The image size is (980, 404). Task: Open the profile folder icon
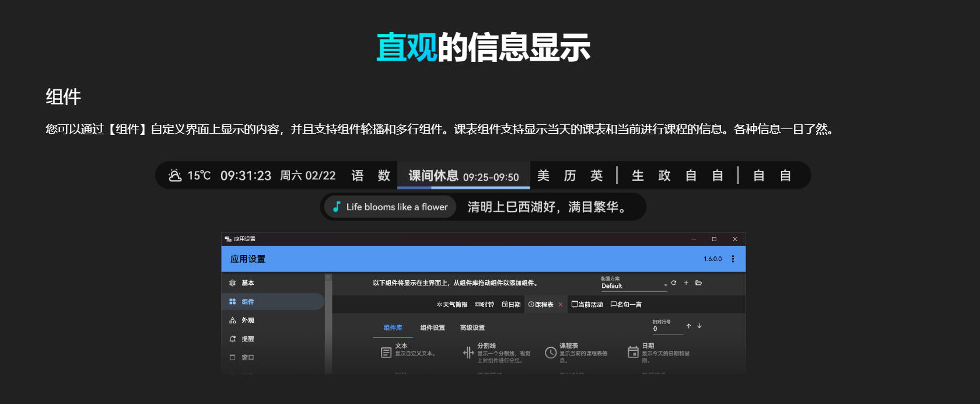click(698, 283)
